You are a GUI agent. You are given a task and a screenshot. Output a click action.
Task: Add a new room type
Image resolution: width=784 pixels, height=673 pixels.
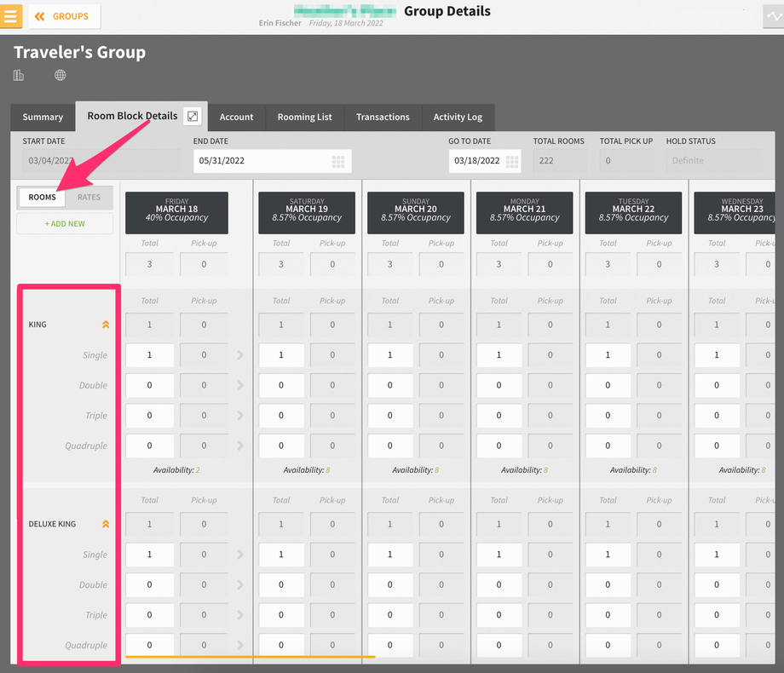tap(65, 224)
